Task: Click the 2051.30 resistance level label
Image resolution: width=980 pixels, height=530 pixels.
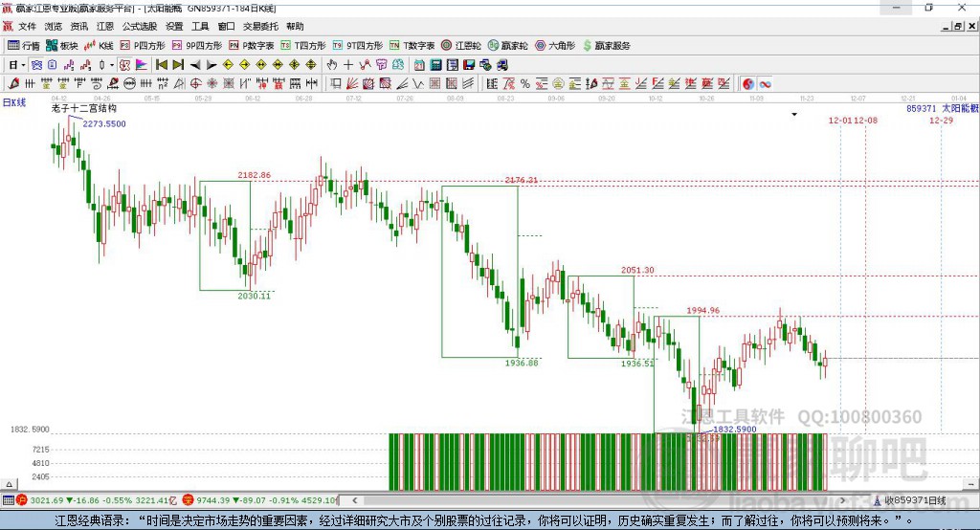Action: point(637,270)
